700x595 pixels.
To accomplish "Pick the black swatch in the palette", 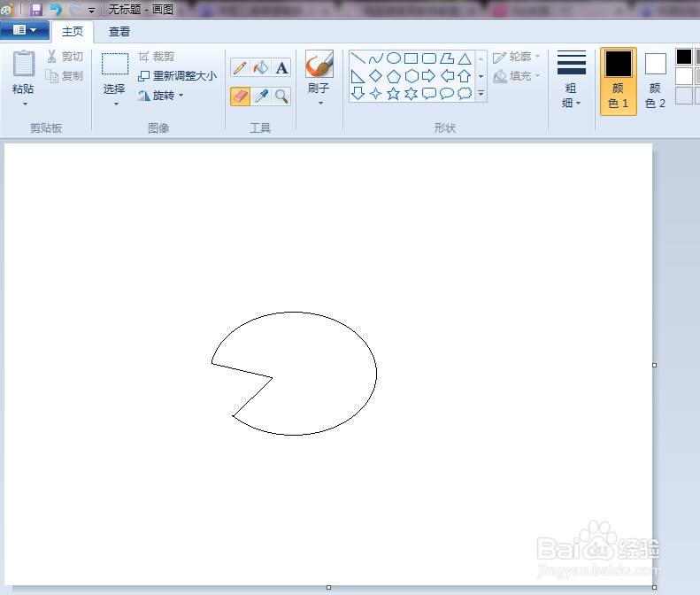I will click(x=683, y=57).
